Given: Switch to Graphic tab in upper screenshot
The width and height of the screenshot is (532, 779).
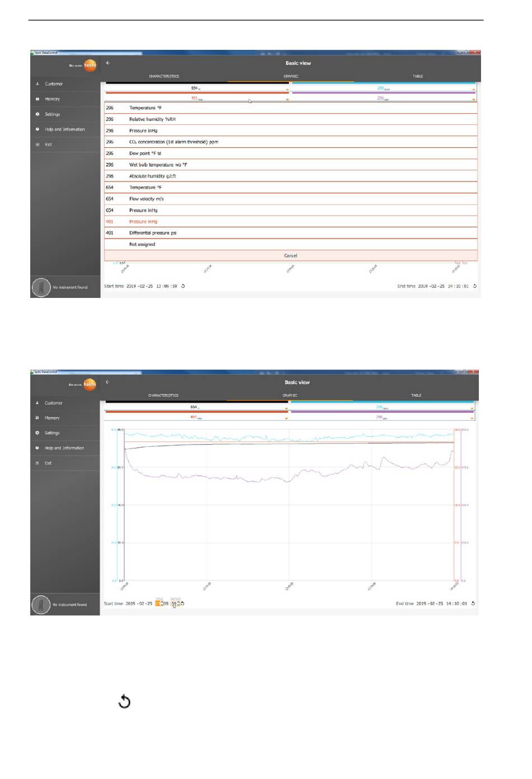Looking at the screenshot, I should coord(291,76).
